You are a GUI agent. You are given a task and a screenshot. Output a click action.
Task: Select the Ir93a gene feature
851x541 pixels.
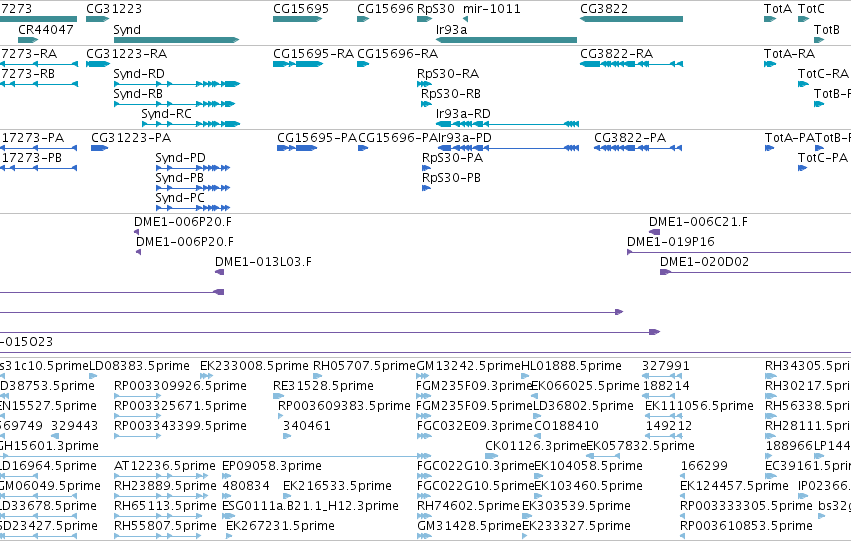(506, 40)
